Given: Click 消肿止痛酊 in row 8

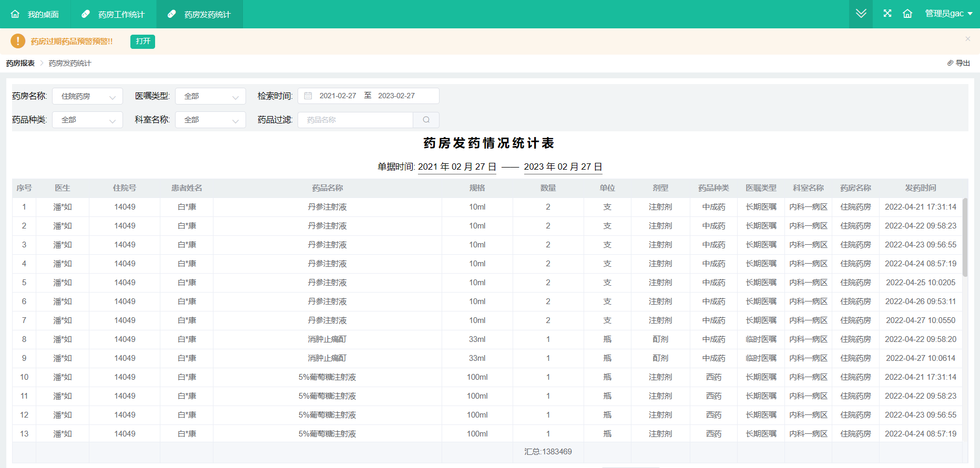Looking at the screenshot, I should tap(328, 339).
